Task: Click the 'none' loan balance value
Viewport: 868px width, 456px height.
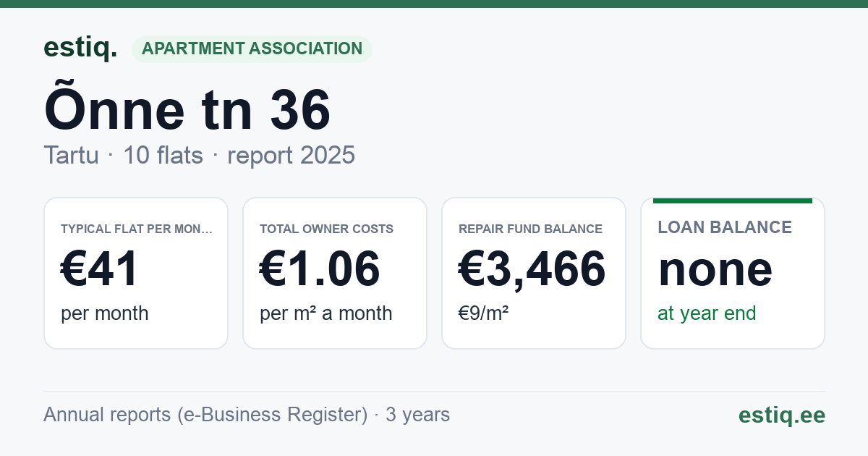Action: (715, 269)
